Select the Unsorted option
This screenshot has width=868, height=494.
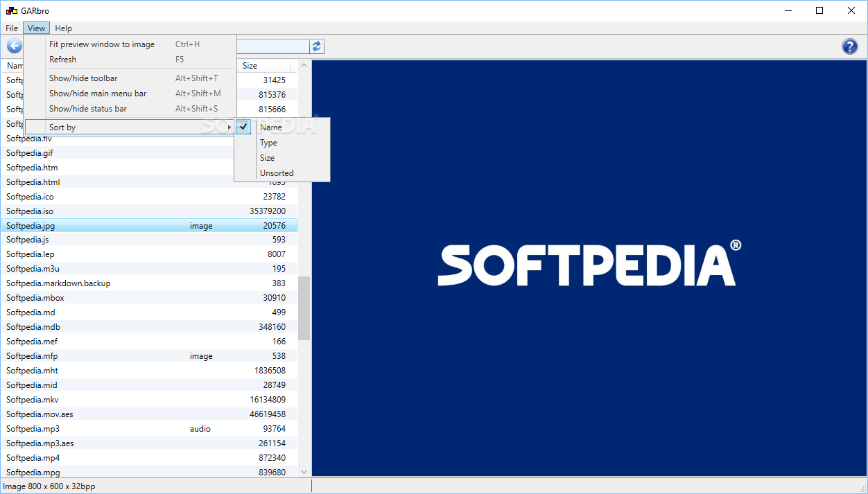click(282, 173)
